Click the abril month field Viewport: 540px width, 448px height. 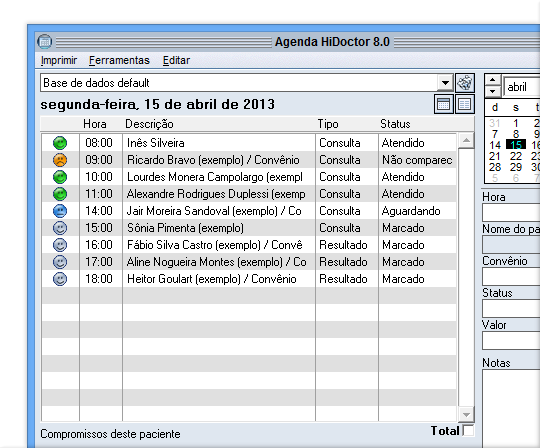[x=521, y=86]
